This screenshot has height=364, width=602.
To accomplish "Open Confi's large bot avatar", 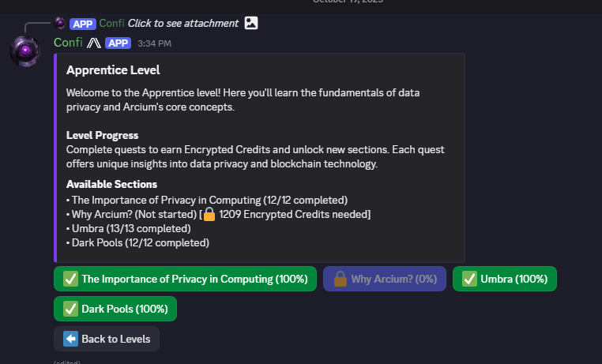I will [25, 51].
